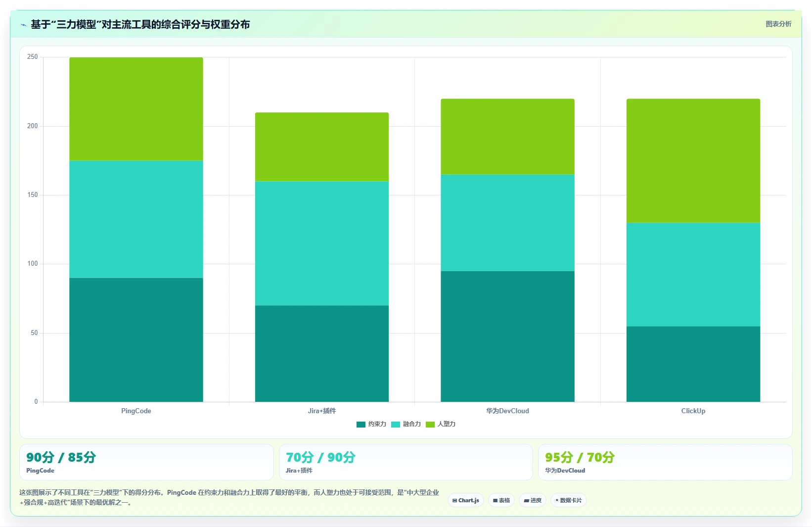Viewport: 812px width, 527px height.
Task: Click Jira+插件's 约束力 dark teal segment
Action: (x=322, y=354)
